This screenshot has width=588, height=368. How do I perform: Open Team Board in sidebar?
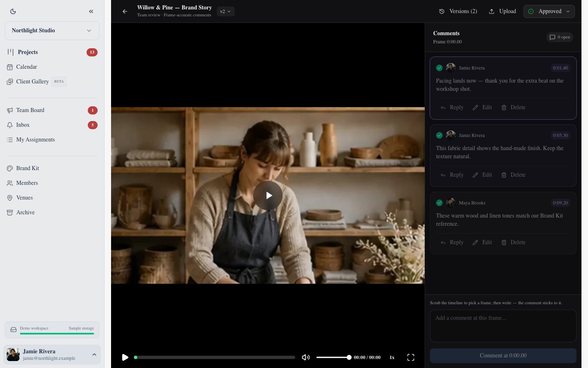(x=52, y=110)
